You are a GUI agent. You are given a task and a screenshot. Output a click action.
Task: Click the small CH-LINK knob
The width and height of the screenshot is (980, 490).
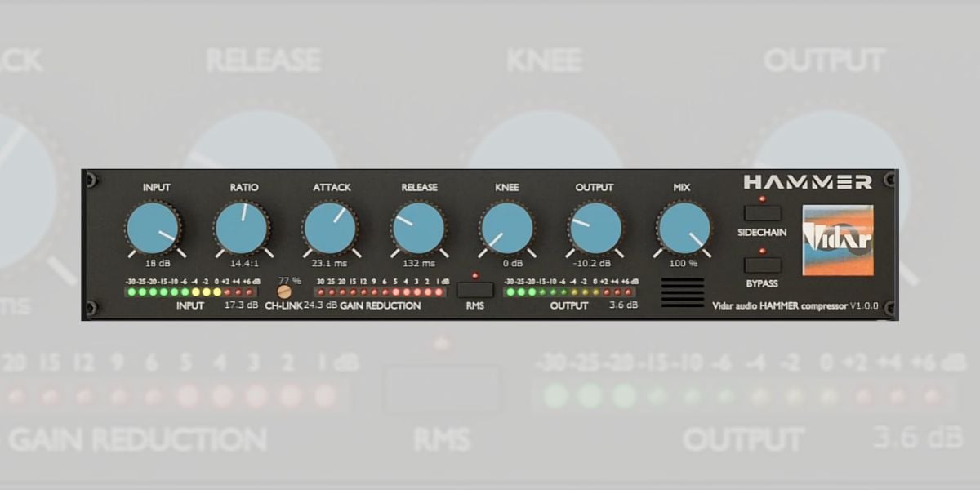pyautogui.click(x=284, y=292)
